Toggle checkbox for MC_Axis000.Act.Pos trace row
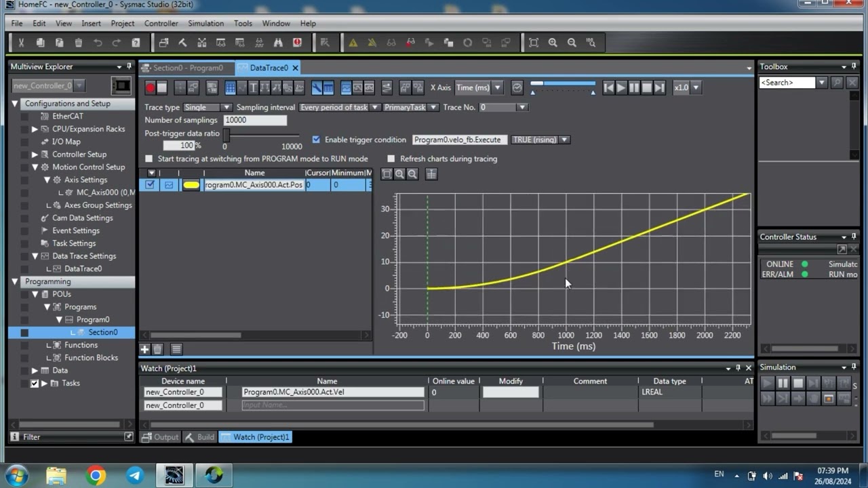Viewport: 868px width, 488px height. pos(150,184)
